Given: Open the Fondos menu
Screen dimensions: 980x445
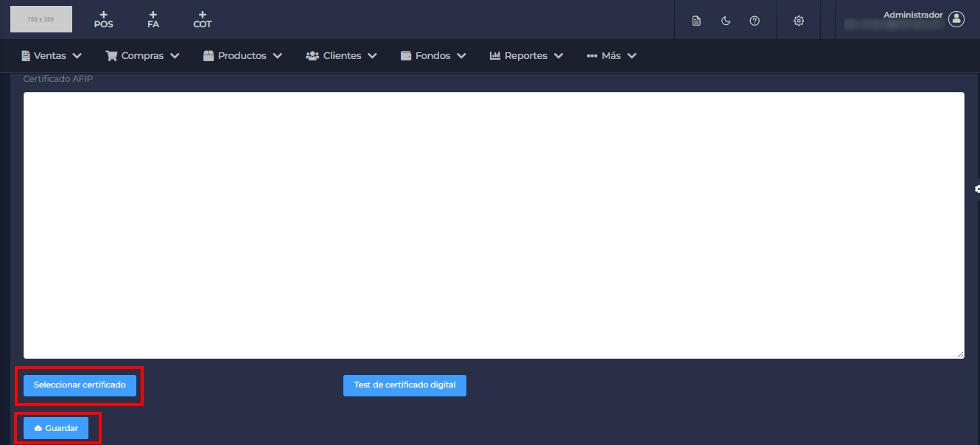Looking at the screenshot, I should 433,55.
